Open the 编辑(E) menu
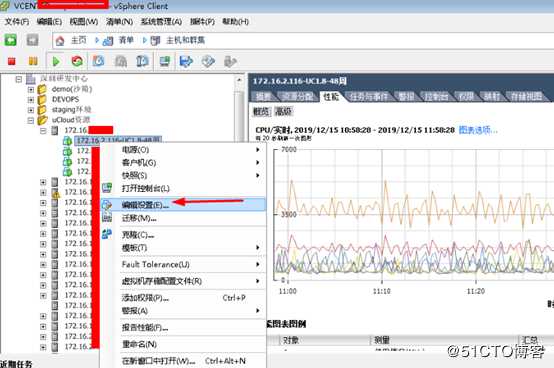554x368 pixels. point(49,22)
